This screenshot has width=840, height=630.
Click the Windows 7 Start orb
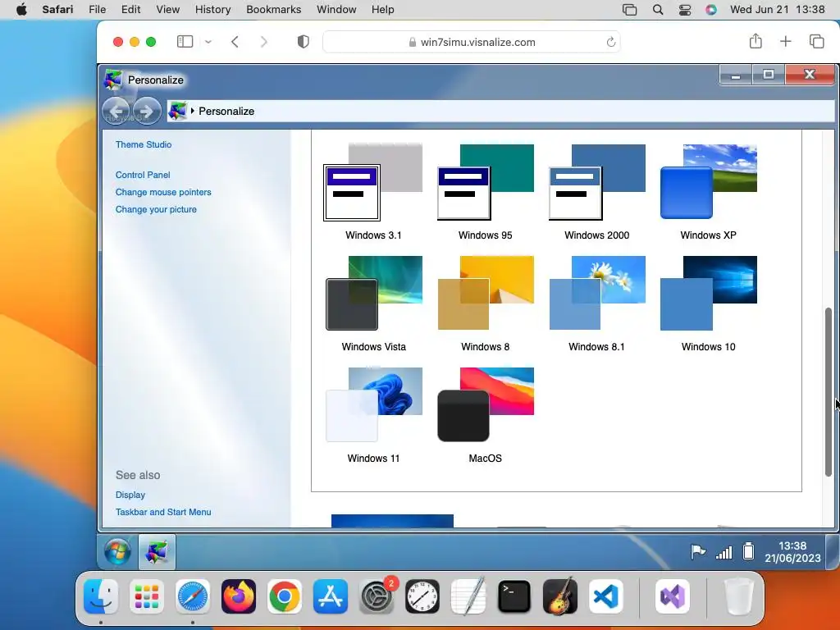pos(117,551)
